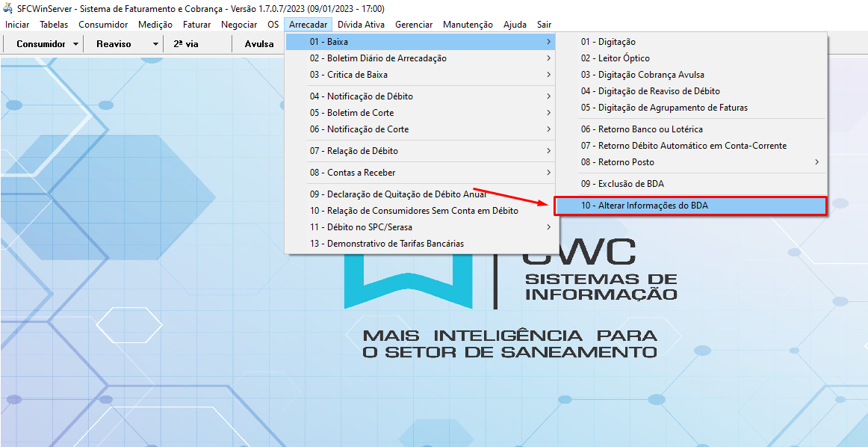Click the SFCWinServer app icon in title bar
The width and height of the screenshot is (868, 447).
[8, 8]
